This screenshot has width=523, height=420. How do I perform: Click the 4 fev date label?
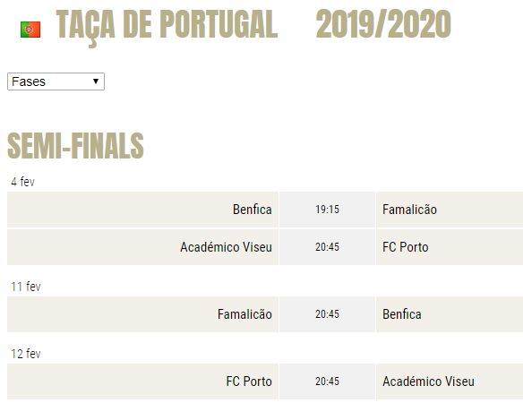[22, 182]
